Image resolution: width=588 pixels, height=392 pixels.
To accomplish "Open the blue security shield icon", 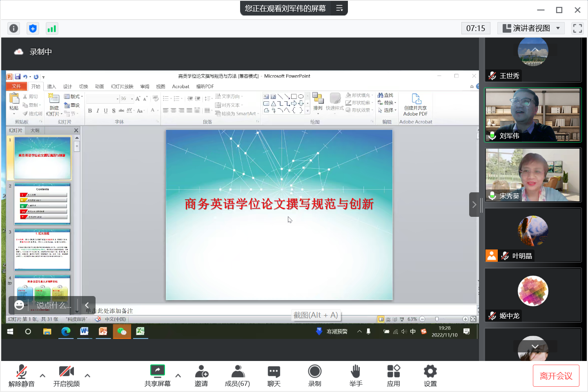I will [33, 28].
